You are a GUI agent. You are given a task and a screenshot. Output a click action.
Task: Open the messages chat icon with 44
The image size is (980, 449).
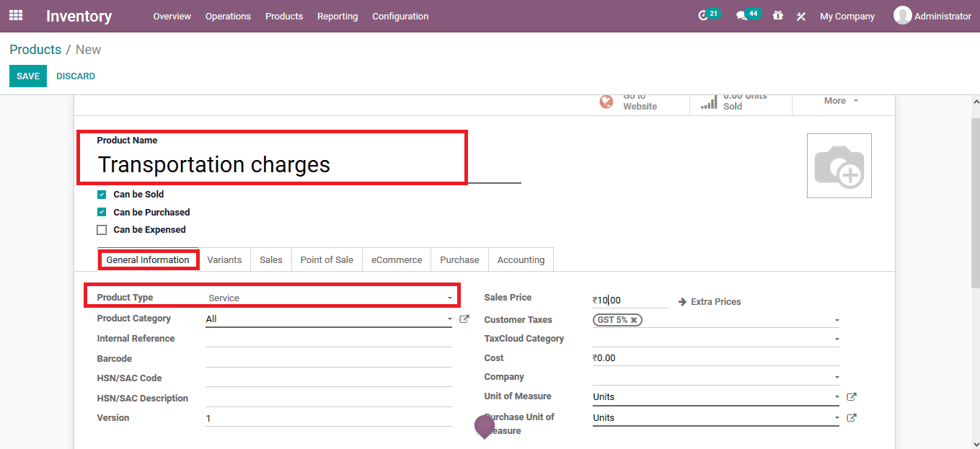coord(741,16)
